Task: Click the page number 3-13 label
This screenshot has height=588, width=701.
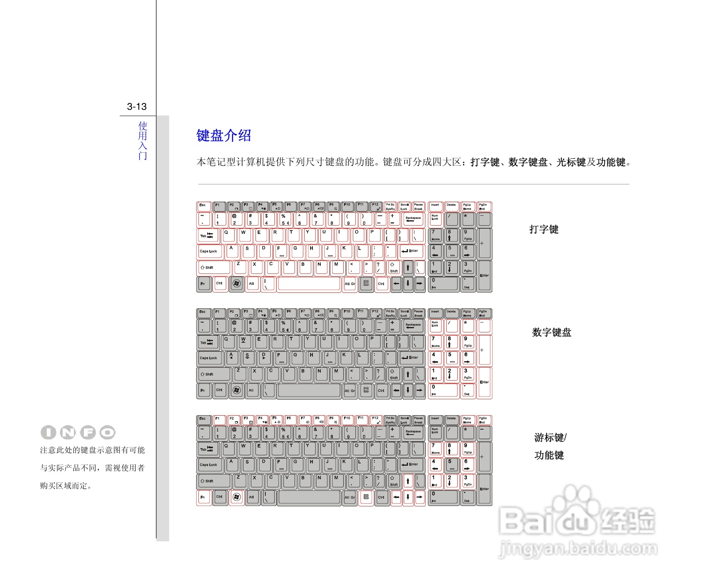Action: (x=137, y=107)
